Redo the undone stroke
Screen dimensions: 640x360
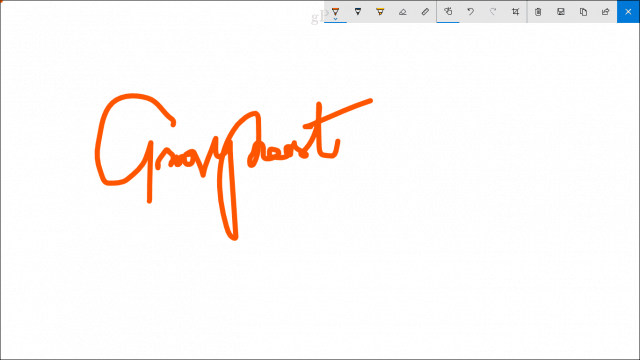click(493, 11)
